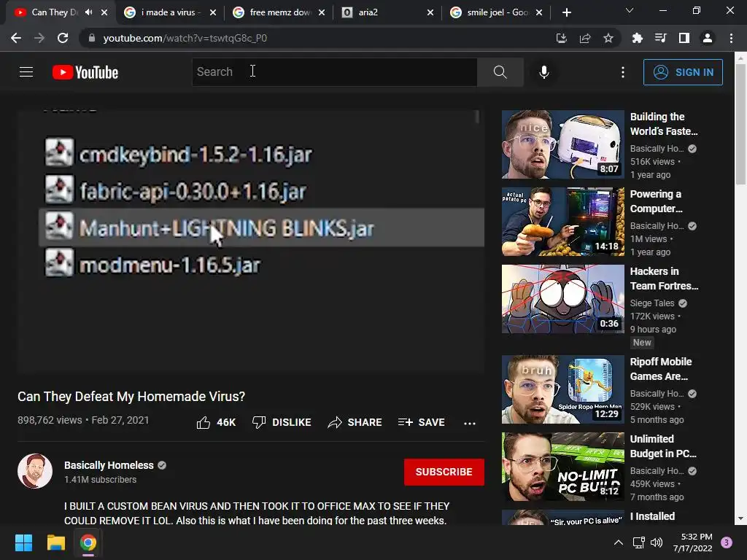
Task: Dislike the video
Action: click(x=282, y=422)
